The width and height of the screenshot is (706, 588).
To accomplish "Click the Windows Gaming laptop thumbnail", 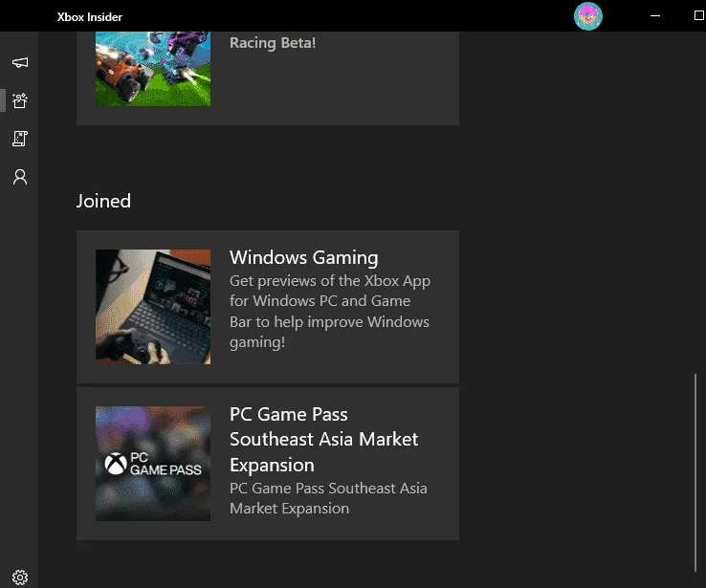I will (153, 307).
